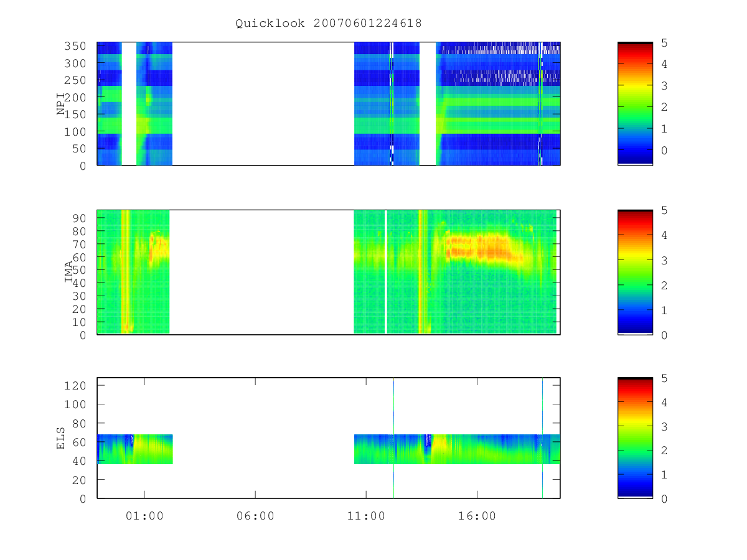This screenshot has height=560, width=747.
Task: Click the IMA y-axis label
Action: click(68, 272)
